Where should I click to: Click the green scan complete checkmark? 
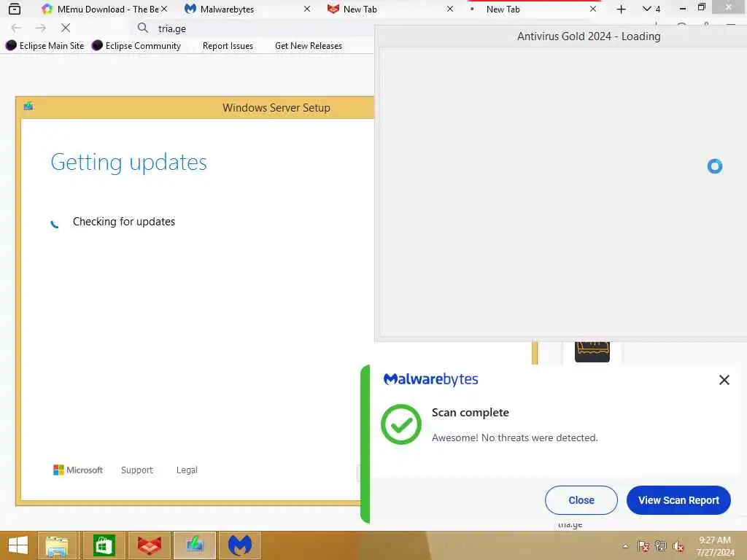click(401, 424)
